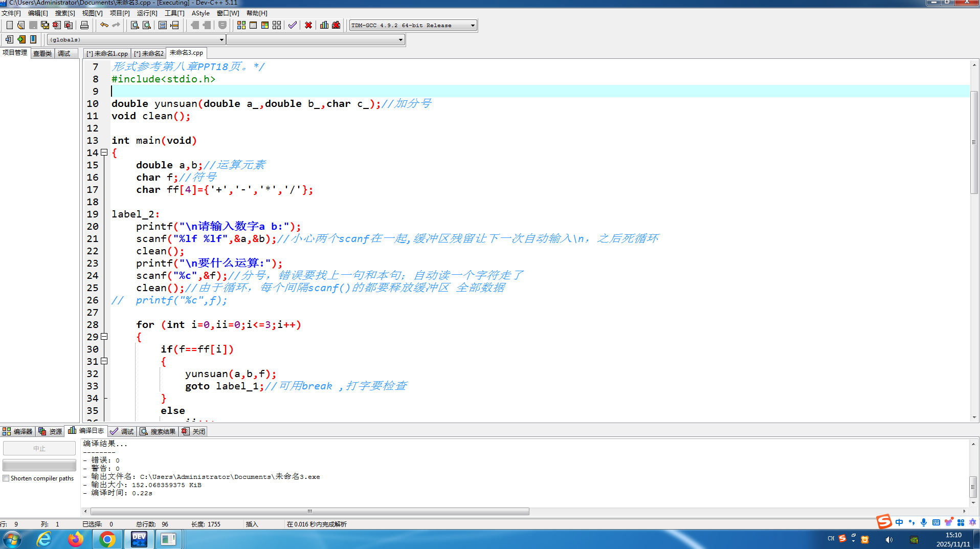Open the 帮助[H] menu
This screenshot has width=980, height=549.
click(257, 13)
